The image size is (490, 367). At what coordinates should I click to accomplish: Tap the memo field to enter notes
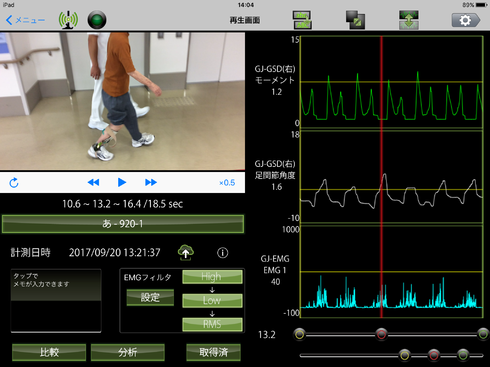pyautogui.click(x=56, y=301)
